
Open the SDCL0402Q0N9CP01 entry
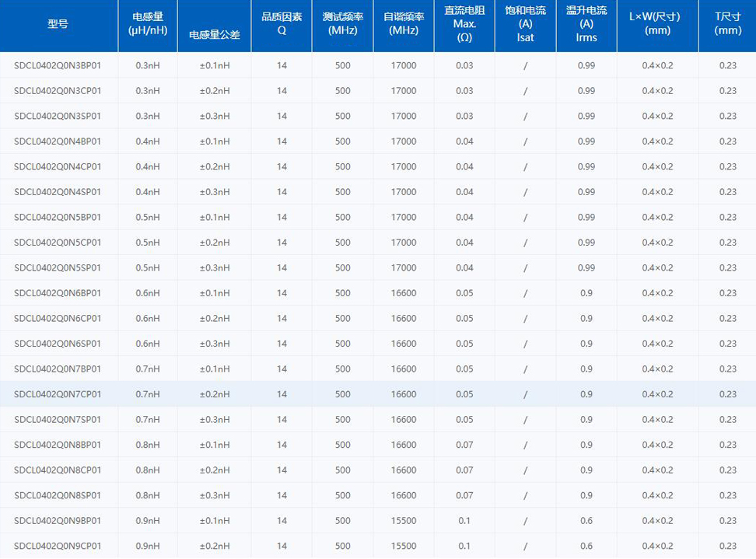(58, 546)
